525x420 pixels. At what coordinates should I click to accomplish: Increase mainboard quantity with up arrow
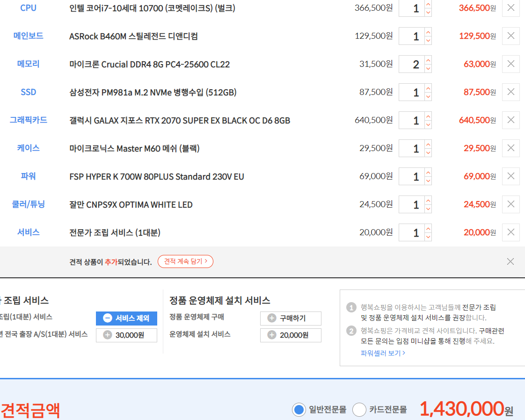[428, 32]
